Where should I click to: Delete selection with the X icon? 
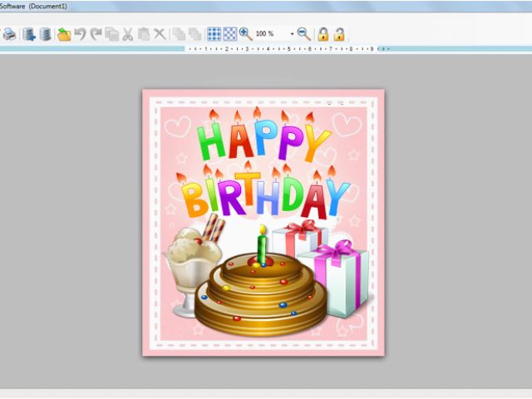tap(160, 34)
